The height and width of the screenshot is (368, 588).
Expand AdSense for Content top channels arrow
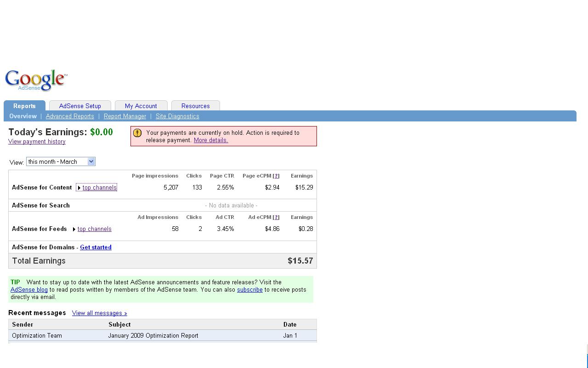click(x=79, y=188)
